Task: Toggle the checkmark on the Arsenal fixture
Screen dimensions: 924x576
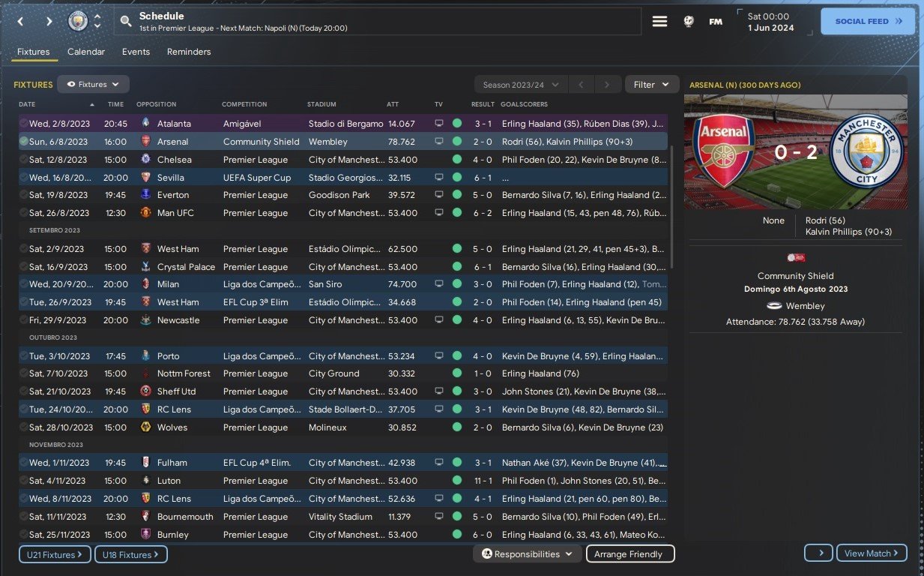Action: click(x=24, y=142)
